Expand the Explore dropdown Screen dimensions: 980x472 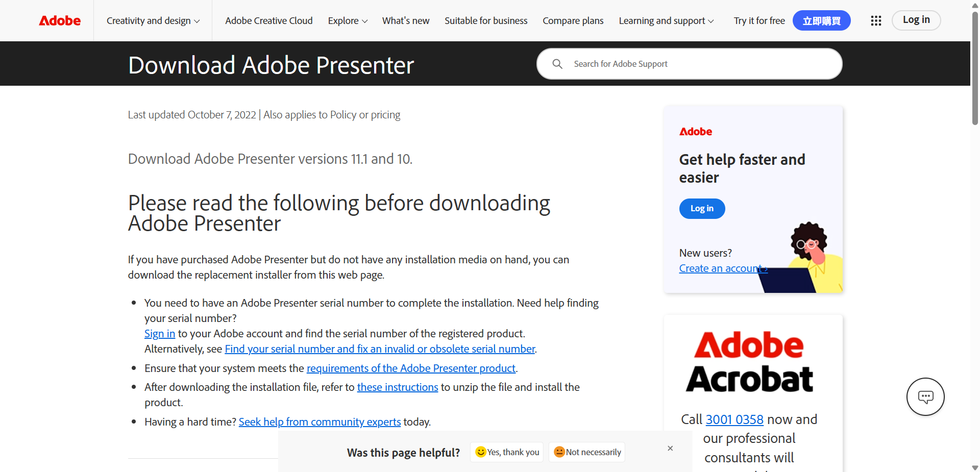coord(348,20)
